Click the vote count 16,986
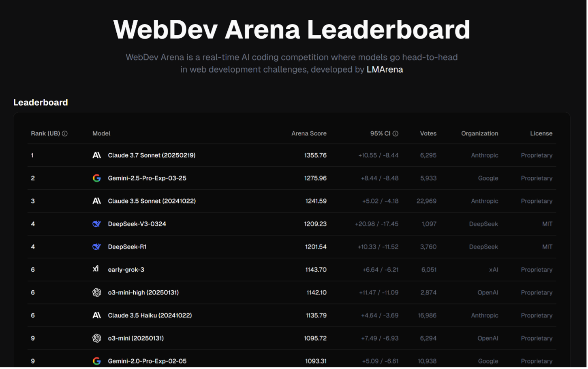This screenshot has height=369, width=588. tap(428, 316)
